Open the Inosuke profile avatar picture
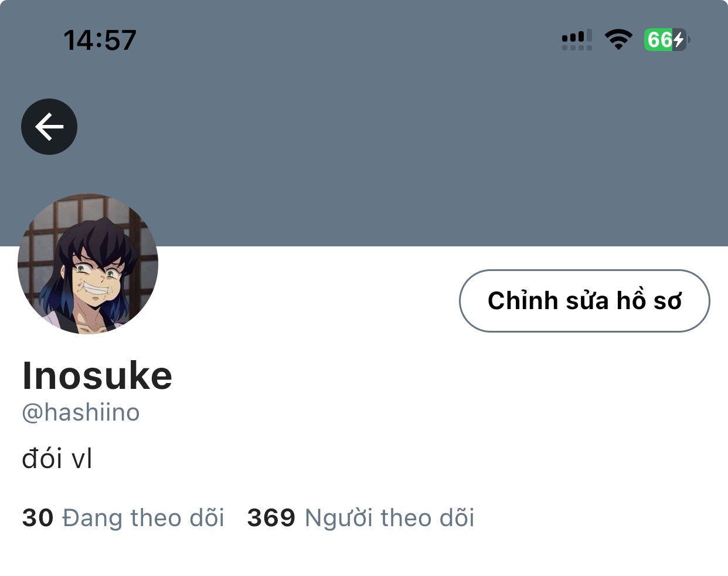Viewport: 728px width, 576px height. [88, 264]
